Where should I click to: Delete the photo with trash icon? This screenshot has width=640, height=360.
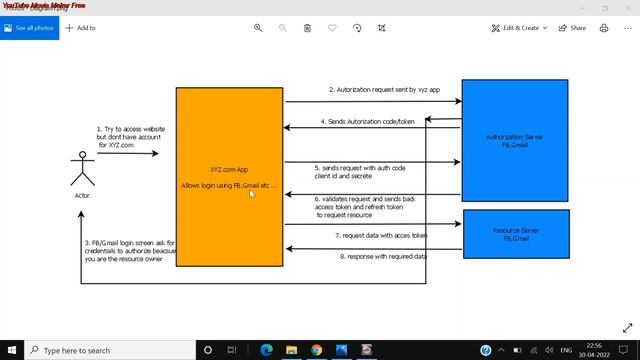pos(307,28)
